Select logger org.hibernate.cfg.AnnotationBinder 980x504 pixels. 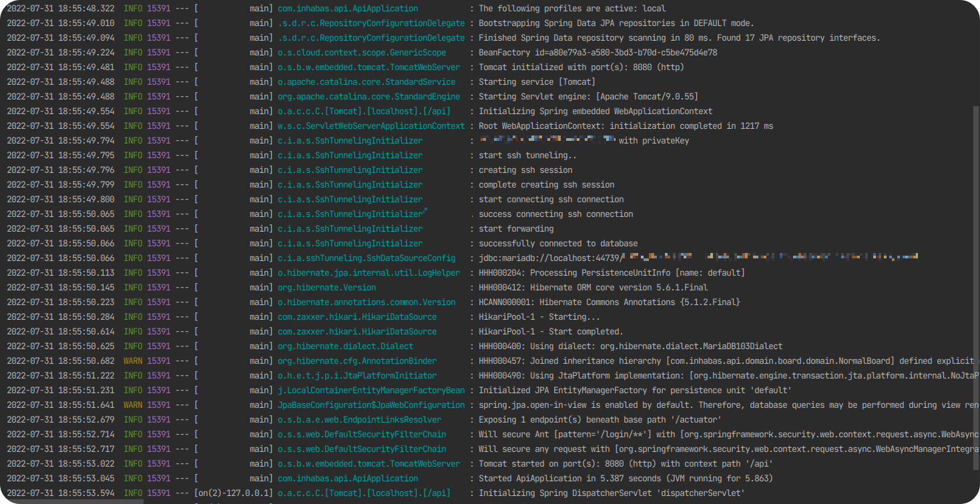(x=357, y=361)
